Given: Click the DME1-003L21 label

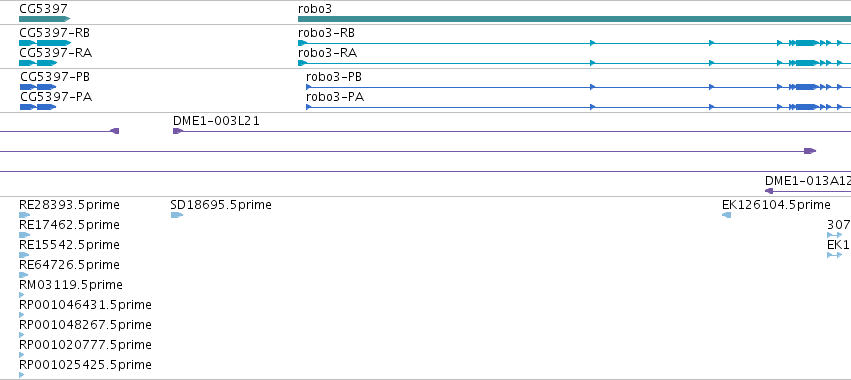Looking at the screenshot, I should [216, 121].
